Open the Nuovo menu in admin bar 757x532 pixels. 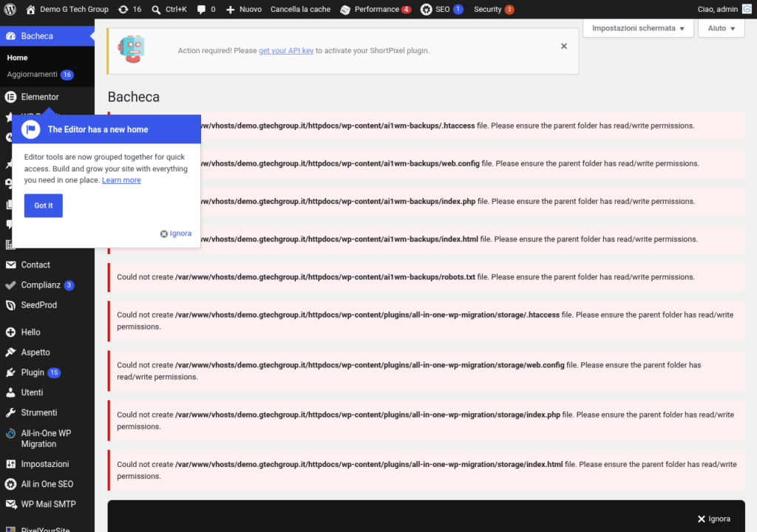coord(244,9)
